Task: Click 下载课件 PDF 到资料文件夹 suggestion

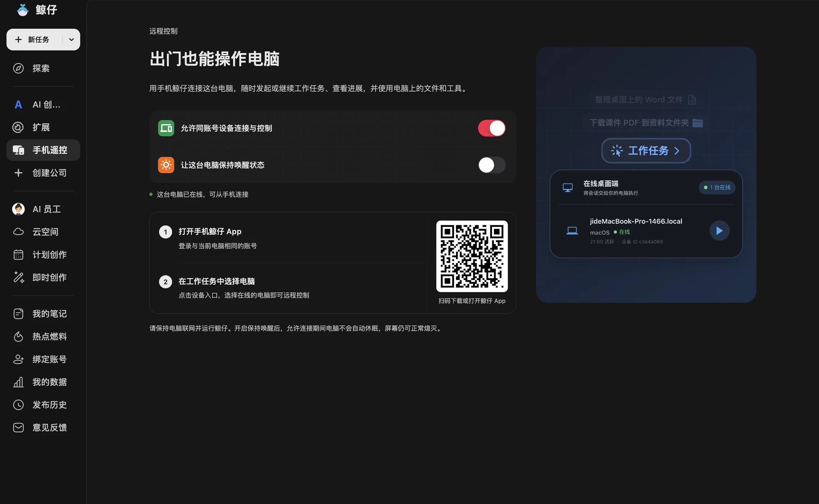Action: click(x=646, y=123)
